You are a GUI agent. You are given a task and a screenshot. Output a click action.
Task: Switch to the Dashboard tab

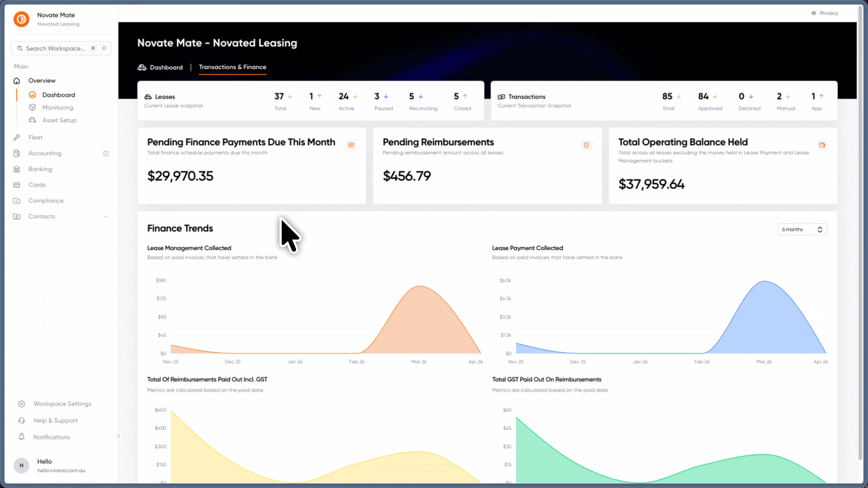[160, 67]
